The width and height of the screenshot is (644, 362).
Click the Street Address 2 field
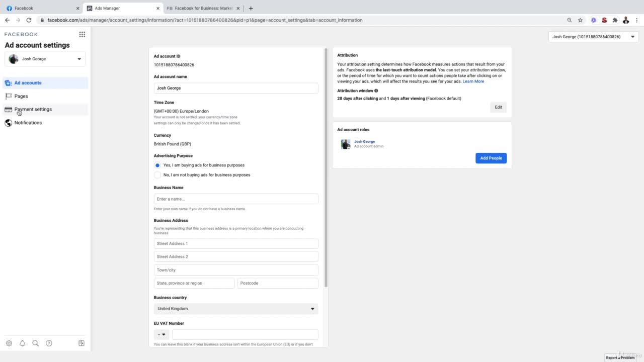(x=236, y=256)
